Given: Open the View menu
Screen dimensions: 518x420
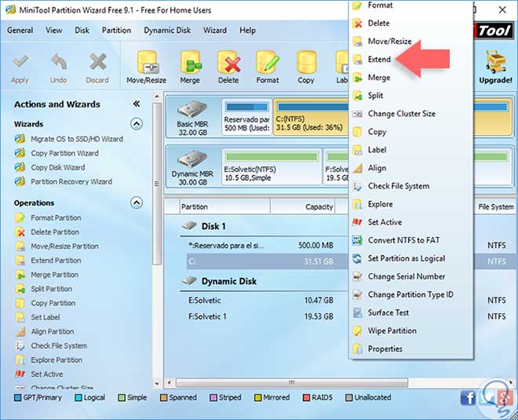Looking at the screenshot, I should click(54, 31).
